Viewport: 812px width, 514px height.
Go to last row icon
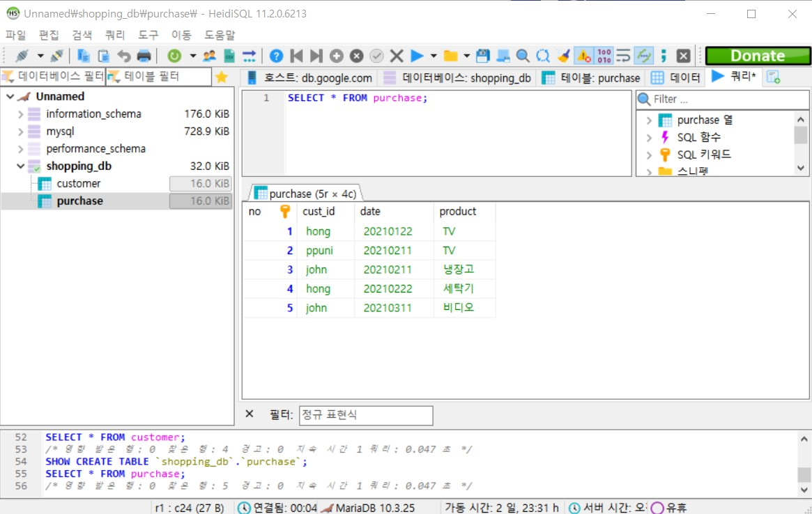tap(316, 56)
